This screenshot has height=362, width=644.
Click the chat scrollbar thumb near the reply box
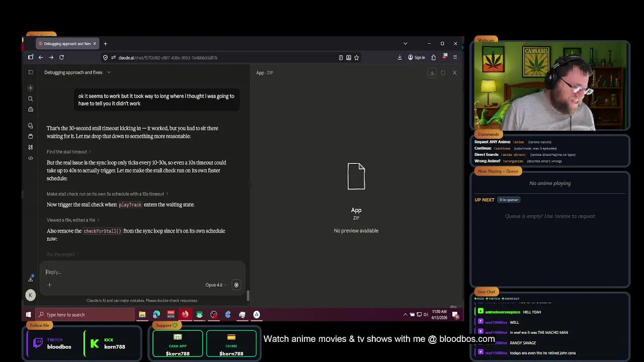point(248,296)
